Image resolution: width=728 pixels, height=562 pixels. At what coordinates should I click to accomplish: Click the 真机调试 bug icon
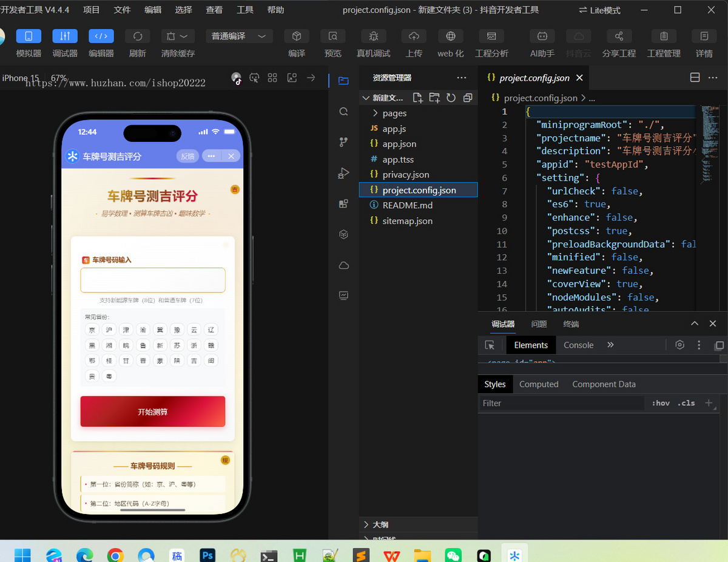[x=374, y=36]
